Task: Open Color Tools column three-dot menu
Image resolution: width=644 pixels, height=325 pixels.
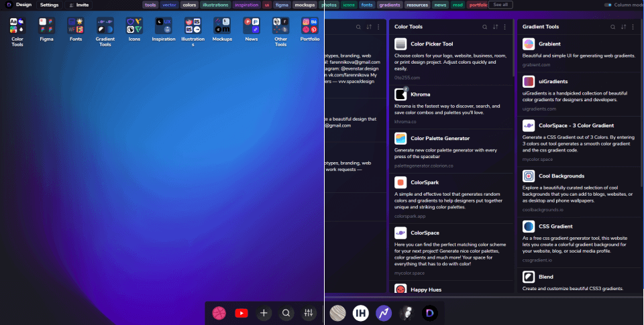Action: 504,27
